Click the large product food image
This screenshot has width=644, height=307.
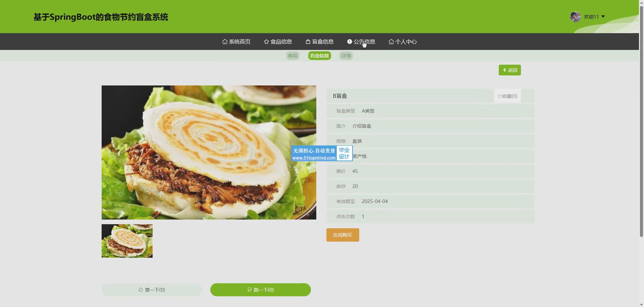tap(209, 152)
